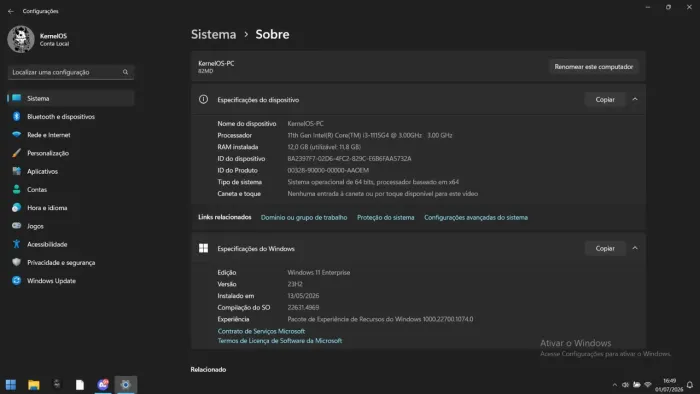Screen dimensions: 700x394
Task: Click the device ID starting 'BA2397F7'
Action: point(350,158)
